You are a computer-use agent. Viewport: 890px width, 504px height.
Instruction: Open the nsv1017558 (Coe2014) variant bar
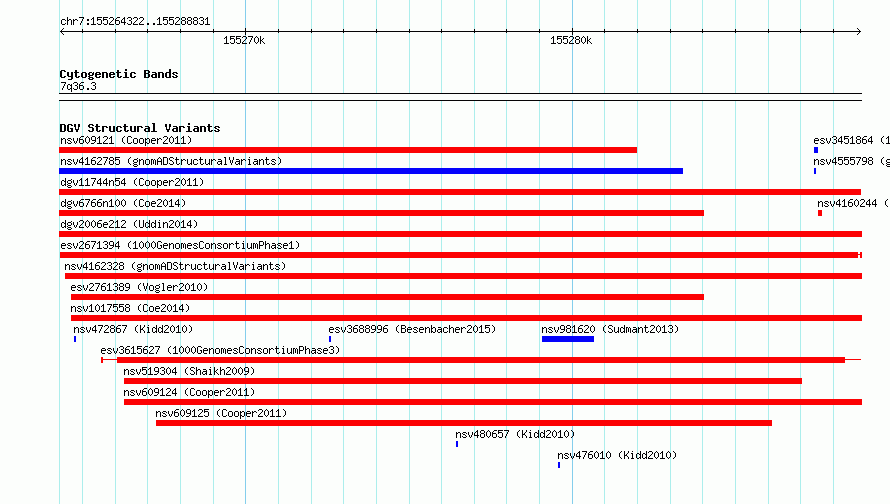point(467,318)
